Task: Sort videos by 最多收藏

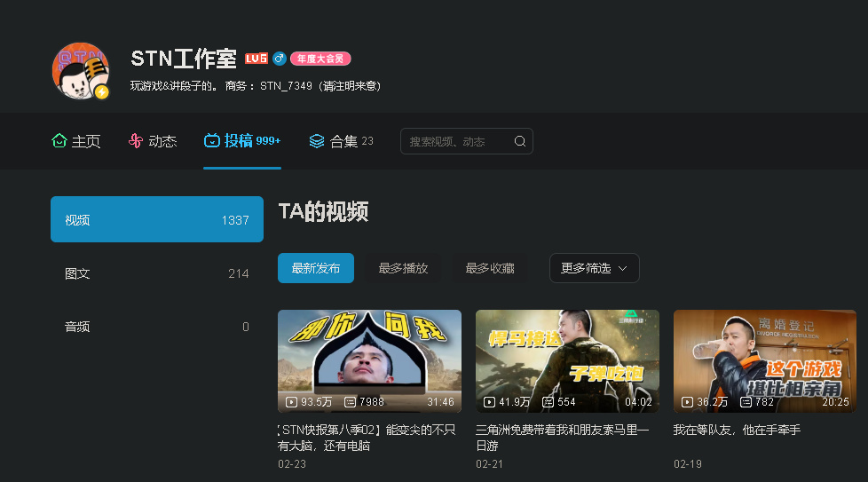Action: point(490,268)
